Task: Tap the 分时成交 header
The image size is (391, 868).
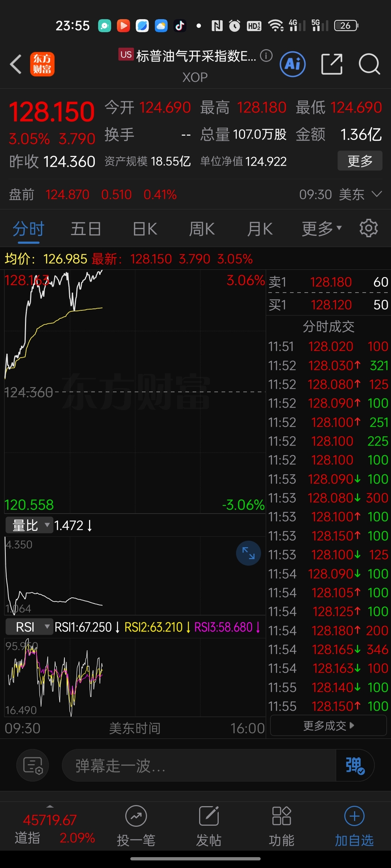Action: (328, 327)
